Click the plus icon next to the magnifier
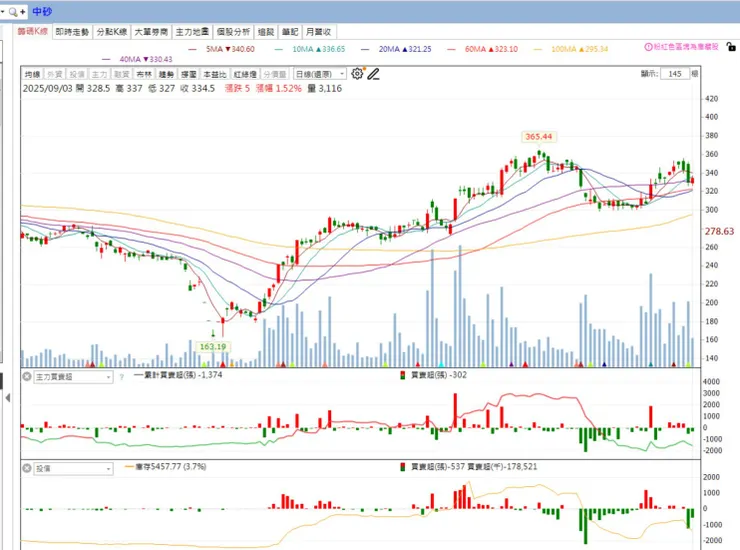Image resolution: width=740 pixels, height=550 pixels. (22, 12)
